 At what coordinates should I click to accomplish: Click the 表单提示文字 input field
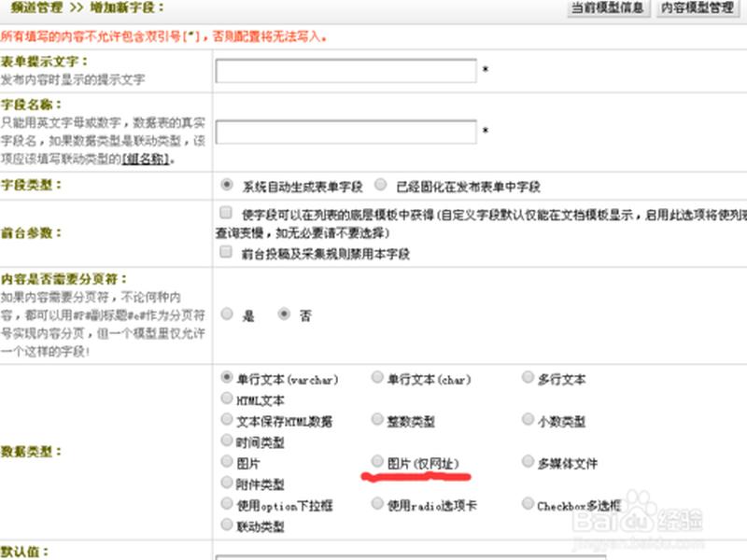pos(345,71)
